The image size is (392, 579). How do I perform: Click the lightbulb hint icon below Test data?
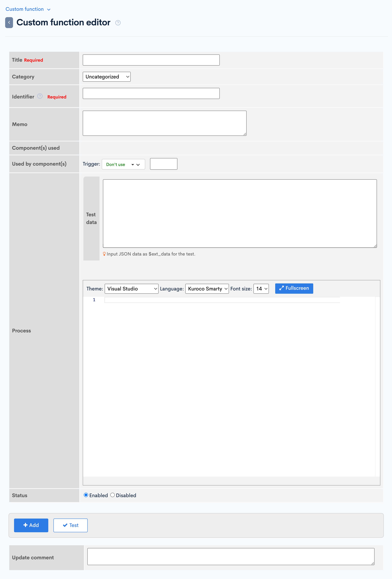[x=104, y=254]
